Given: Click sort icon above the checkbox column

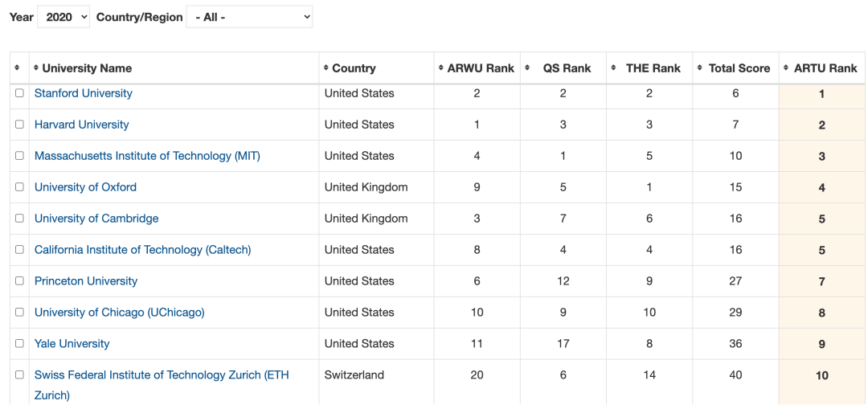Looking at the screenshot, I should pos(17,68).
